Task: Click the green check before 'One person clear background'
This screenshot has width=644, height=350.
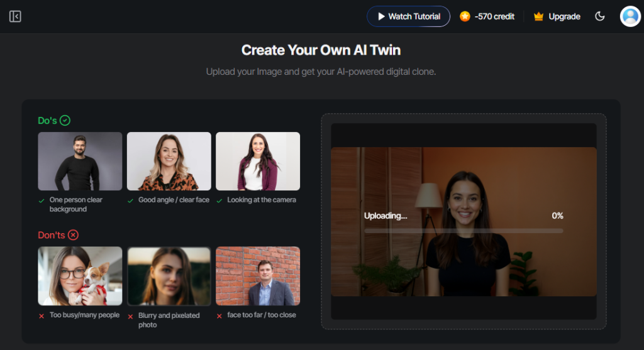Action: click(x=42, y=200)
